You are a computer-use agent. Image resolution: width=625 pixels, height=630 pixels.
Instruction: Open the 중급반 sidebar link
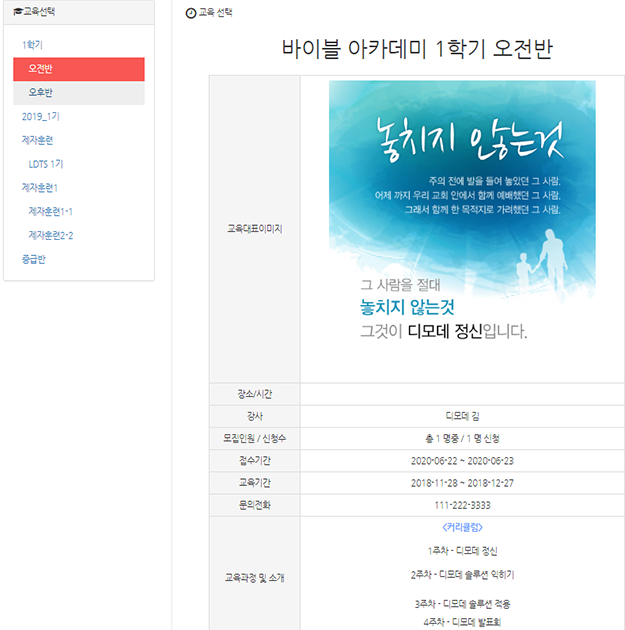34,259
